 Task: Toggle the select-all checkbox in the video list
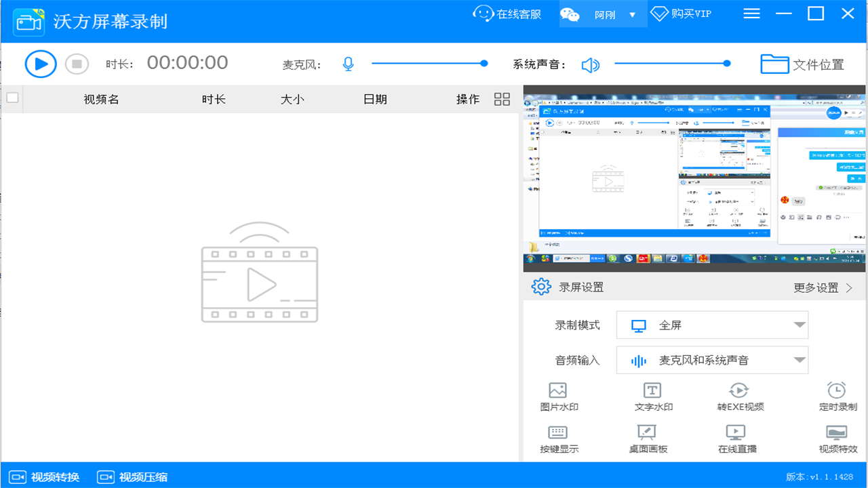click(x=12, y=98)
